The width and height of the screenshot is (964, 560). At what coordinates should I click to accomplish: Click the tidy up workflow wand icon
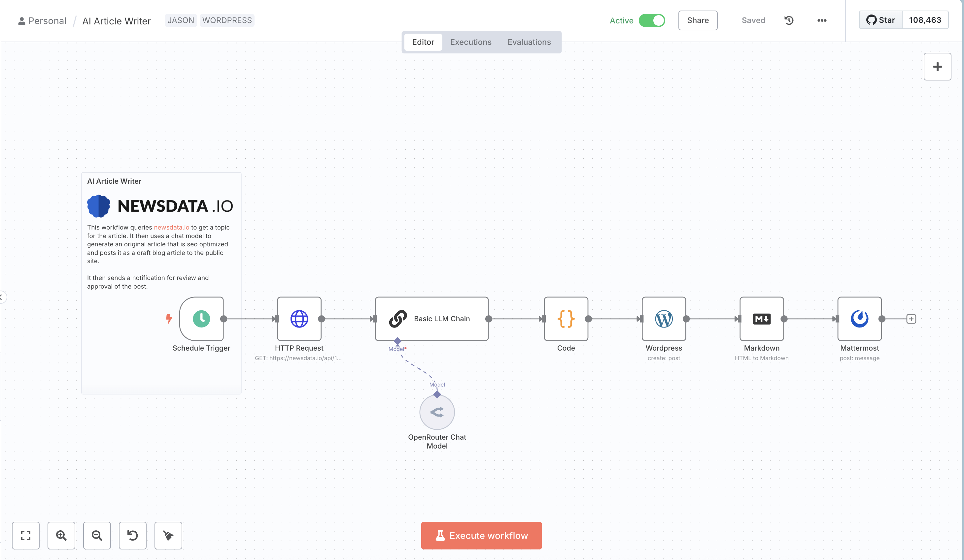168,536
